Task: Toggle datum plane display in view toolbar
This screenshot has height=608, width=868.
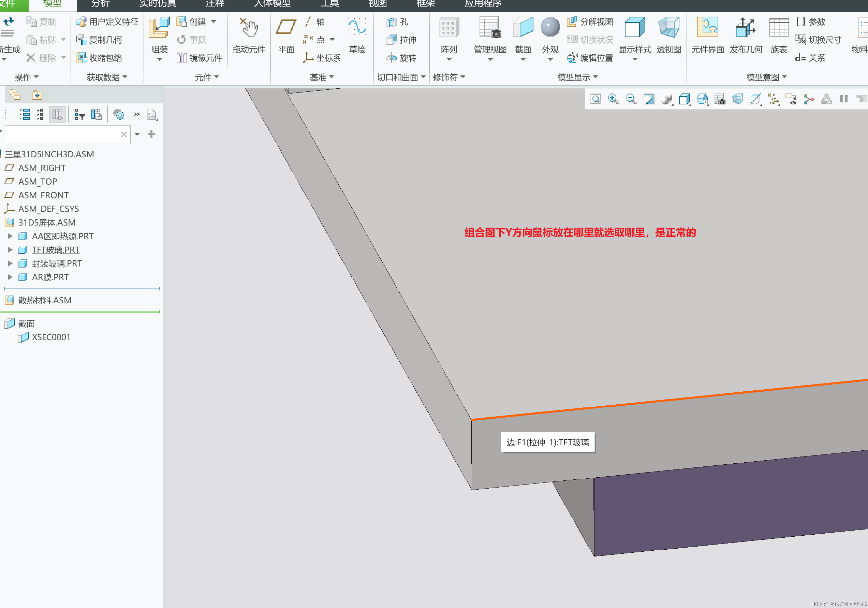Action: click(x=755, y=99)
